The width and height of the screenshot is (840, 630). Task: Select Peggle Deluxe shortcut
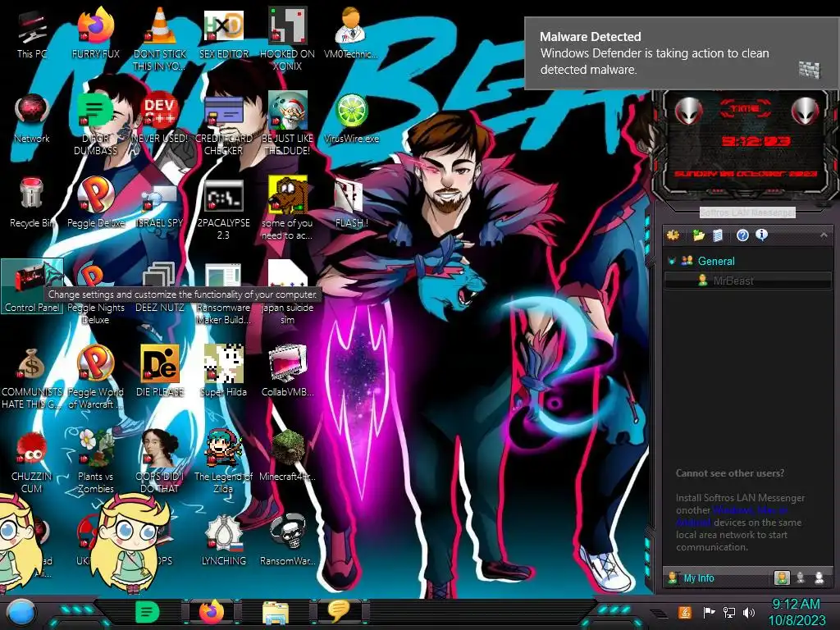(x=95, y=203)
